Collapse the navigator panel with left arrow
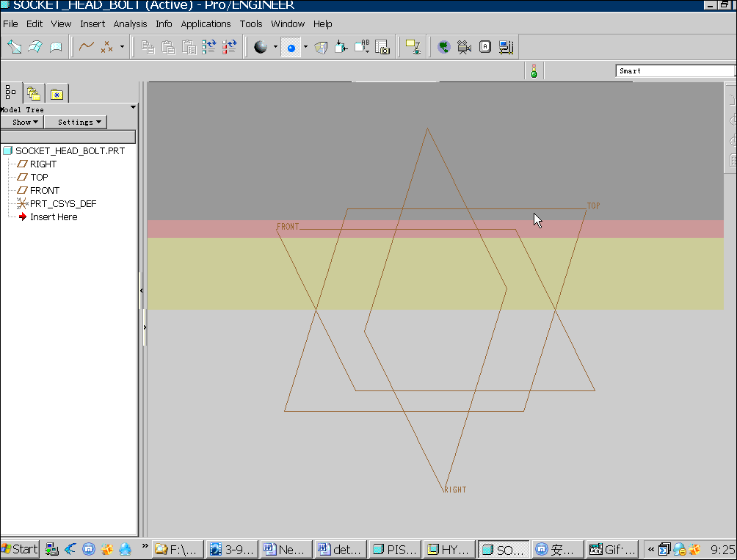The image size is (737, 560). coord(141,291)
